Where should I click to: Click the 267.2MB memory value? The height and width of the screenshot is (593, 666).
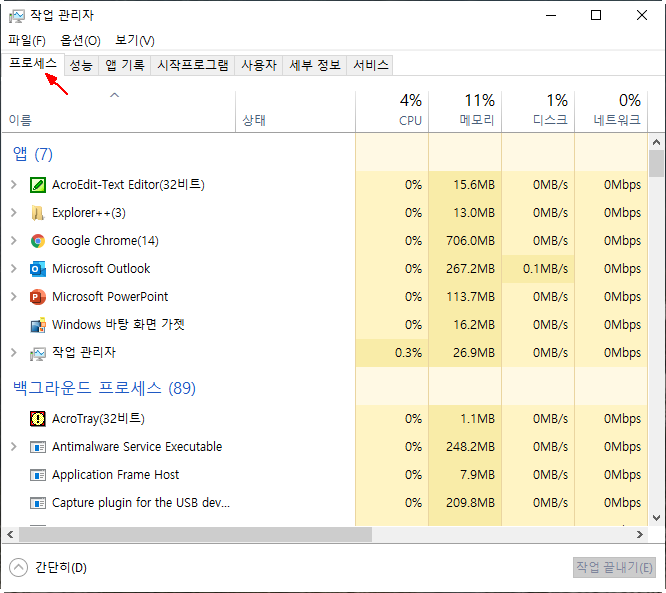pos(470,269)
